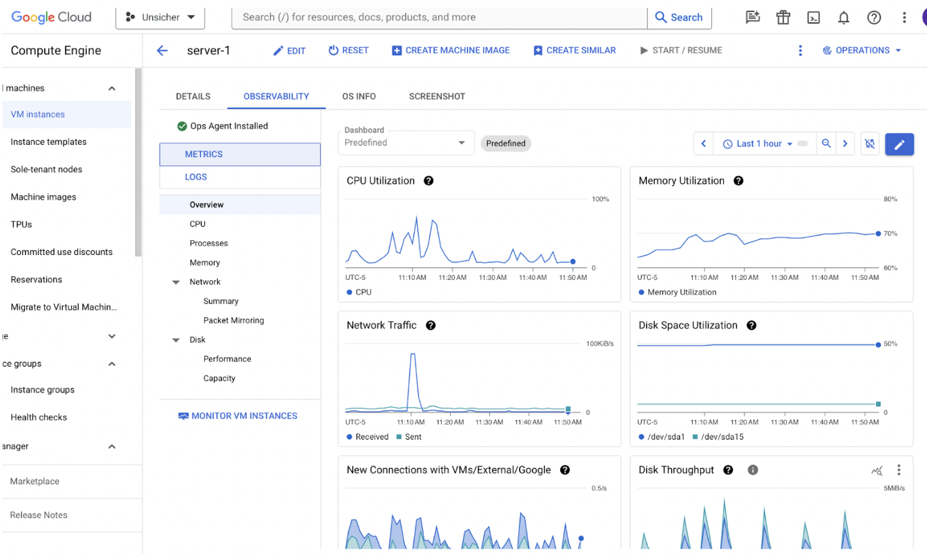Select network Summary item
This screenshot has width=927, height=560.
coord(221,301)
